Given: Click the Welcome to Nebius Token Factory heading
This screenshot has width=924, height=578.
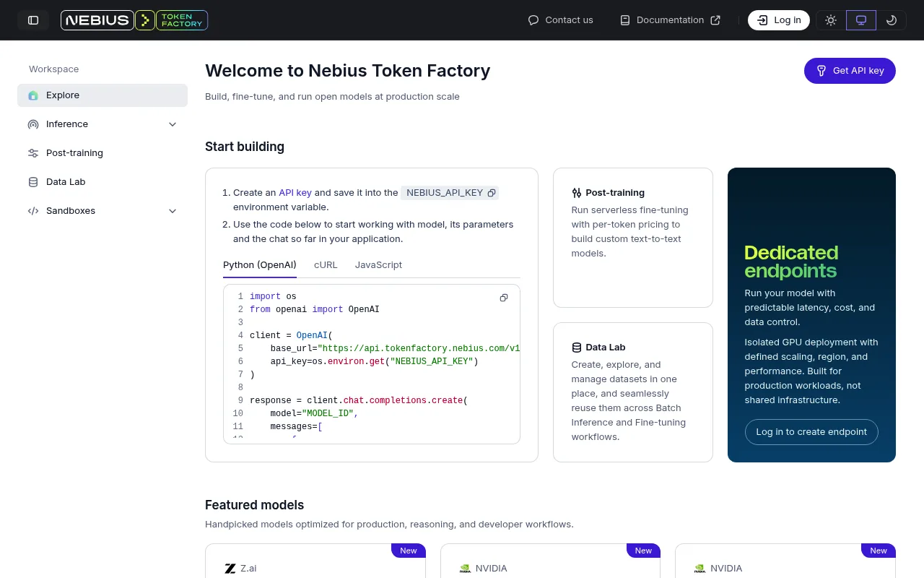Looking at the screenshot, I should click(348, 71).
